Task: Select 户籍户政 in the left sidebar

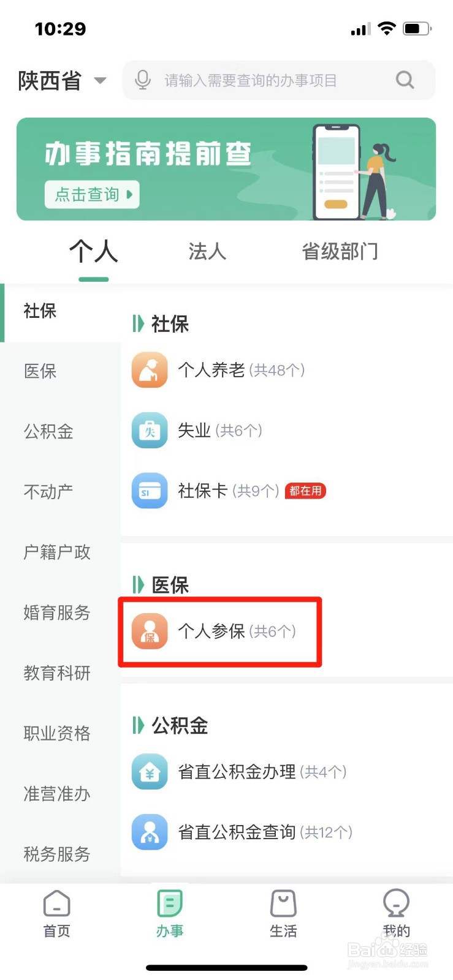Action: (x=57, y=552)
